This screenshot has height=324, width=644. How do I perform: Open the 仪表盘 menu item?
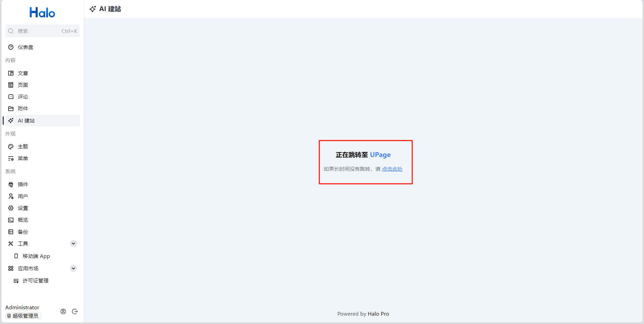tap(43, 47)
